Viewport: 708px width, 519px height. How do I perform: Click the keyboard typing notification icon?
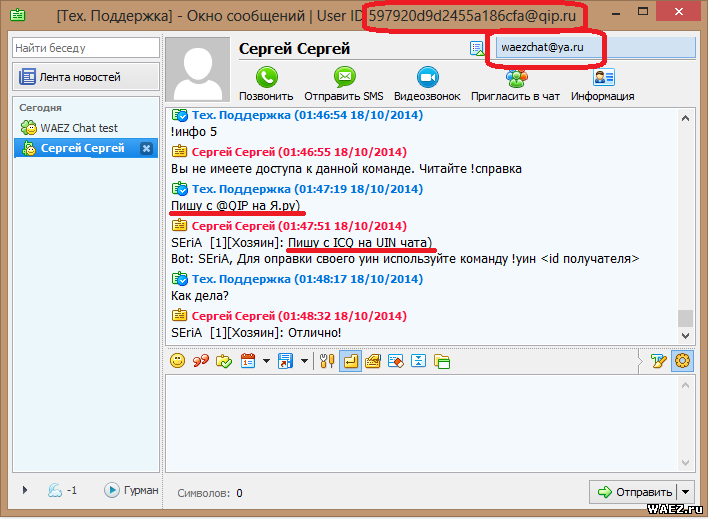coord(373,361)
